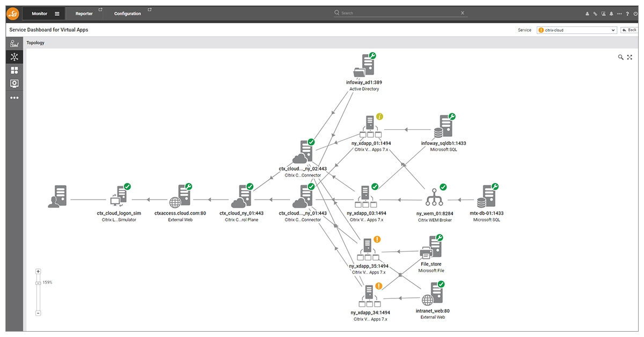
Task: Click the zoom out minus button
Action: (x=38, y=313)
